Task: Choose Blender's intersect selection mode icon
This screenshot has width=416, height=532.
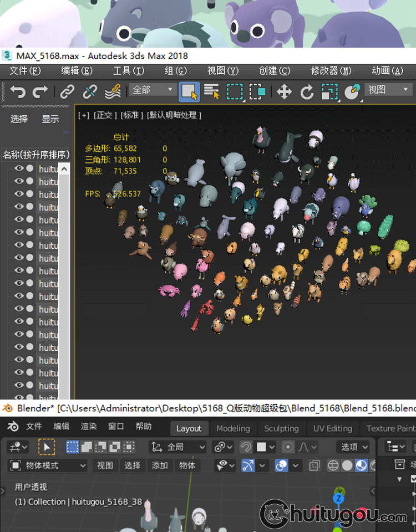Action: pyautogui.click(x=129, y=447)
